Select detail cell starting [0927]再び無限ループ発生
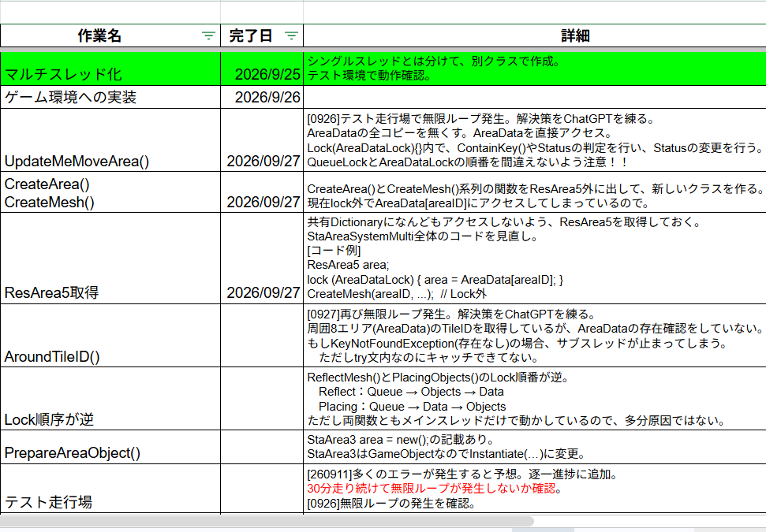This screenshot has width=766, height=532. [x=535, y=335]
